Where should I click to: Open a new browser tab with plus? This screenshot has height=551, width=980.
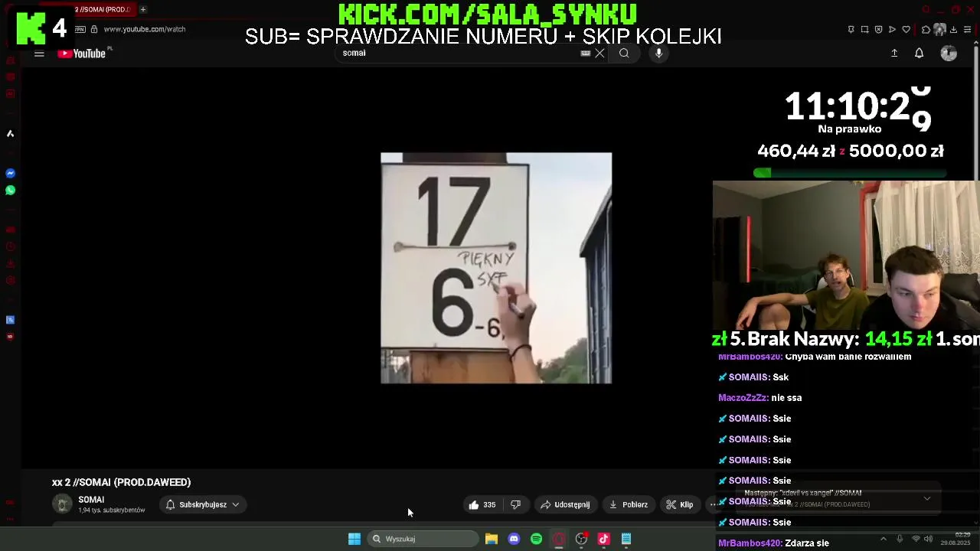[x=143, y=9]
